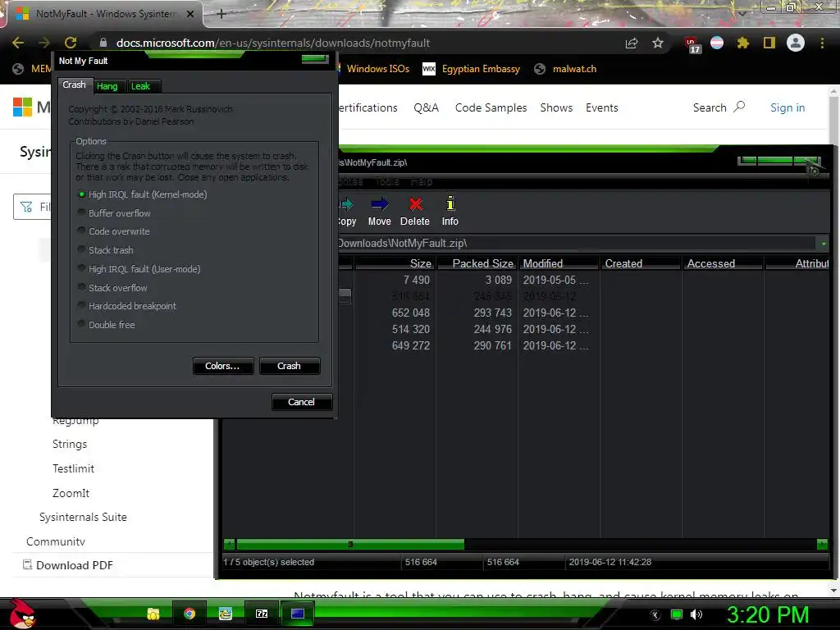Select Stack overflow radio button

coord(113,288)
